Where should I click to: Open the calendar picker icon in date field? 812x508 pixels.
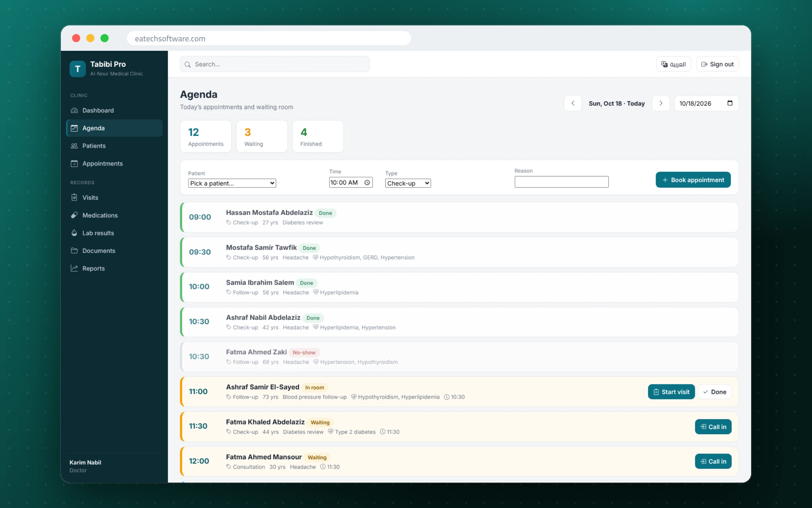click(730, 103)
